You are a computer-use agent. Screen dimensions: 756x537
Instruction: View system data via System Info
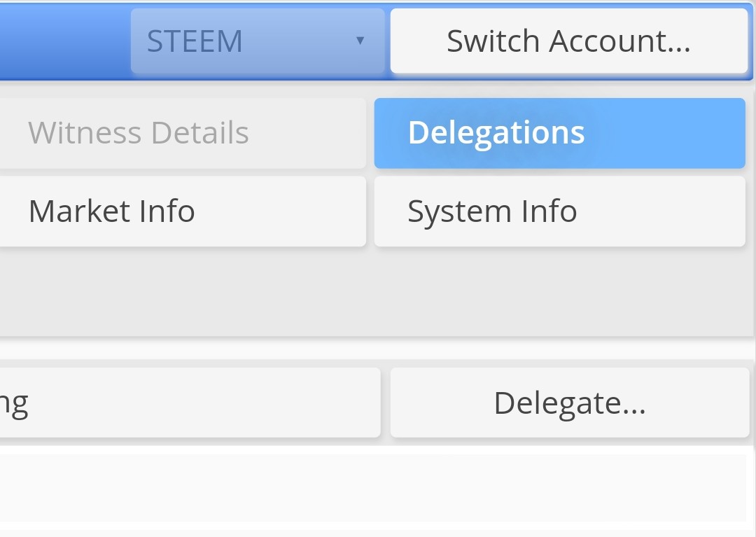point(560,211)
